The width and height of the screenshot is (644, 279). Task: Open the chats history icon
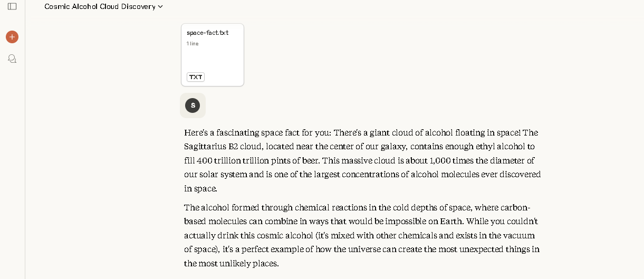(x=12, y=59)
